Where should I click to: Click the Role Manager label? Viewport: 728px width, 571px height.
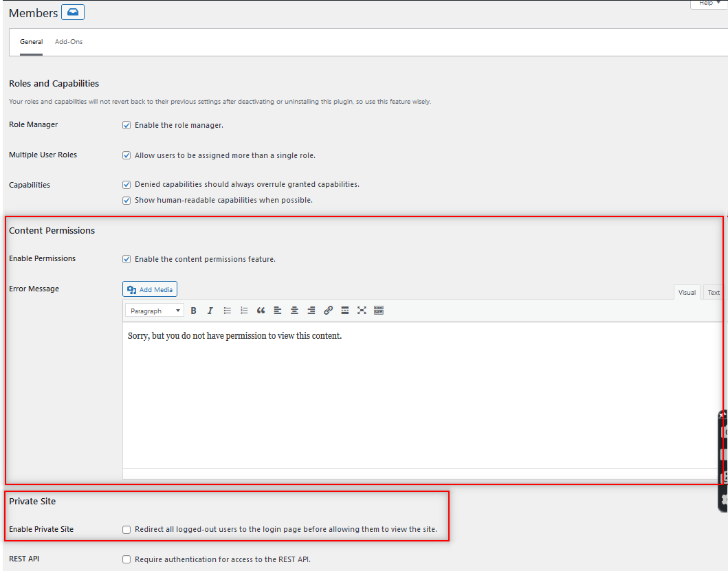tap(34, 124)
